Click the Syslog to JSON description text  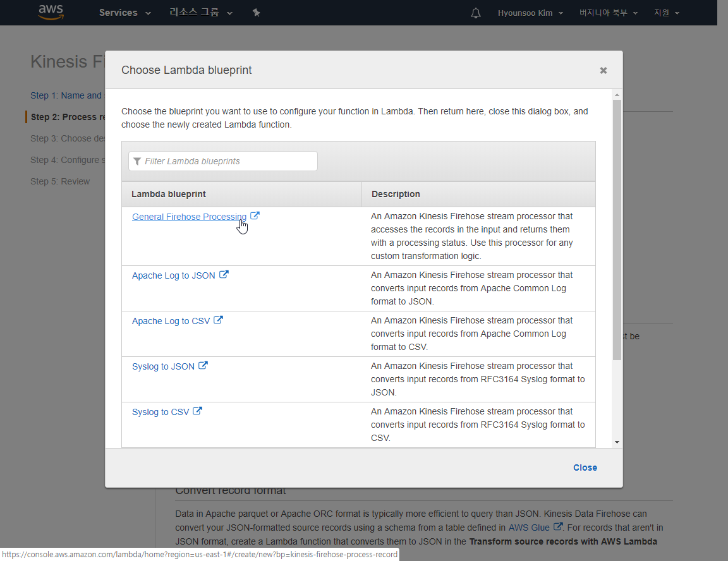coord(478,379)
